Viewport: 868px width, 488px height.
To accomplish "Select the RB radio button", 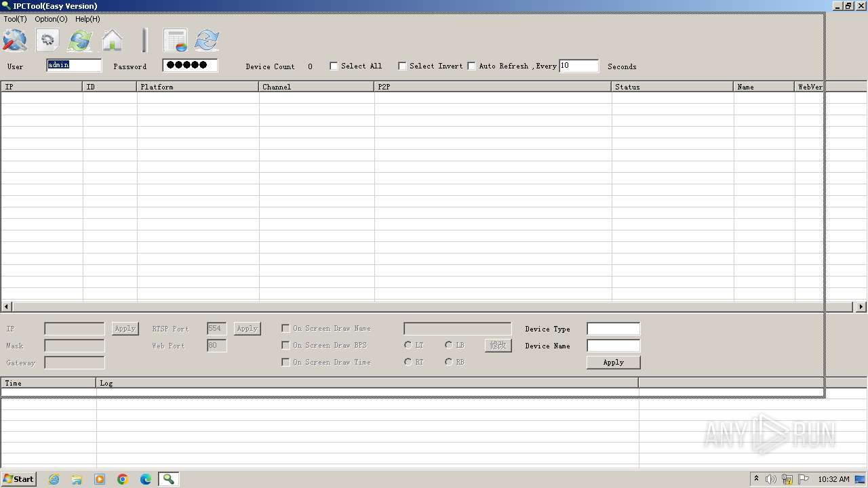I will point(449,362).
